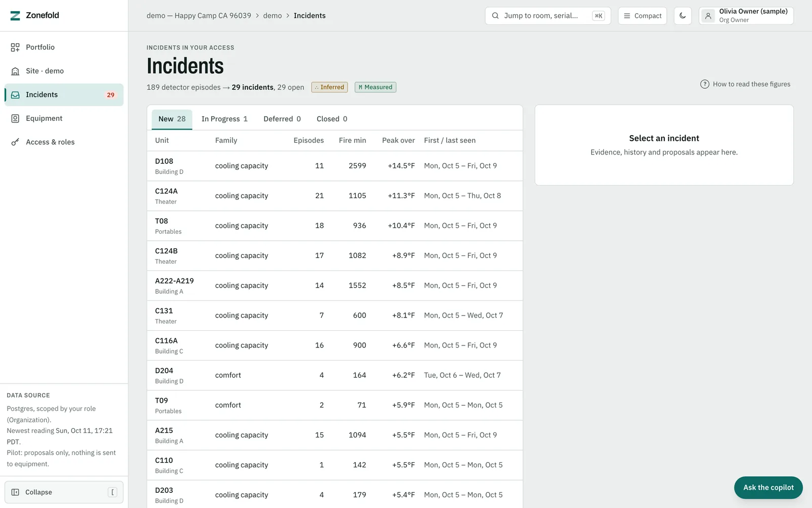Click the ⌘K shortcut hint
812x508 pixels.
pos(598,16)
